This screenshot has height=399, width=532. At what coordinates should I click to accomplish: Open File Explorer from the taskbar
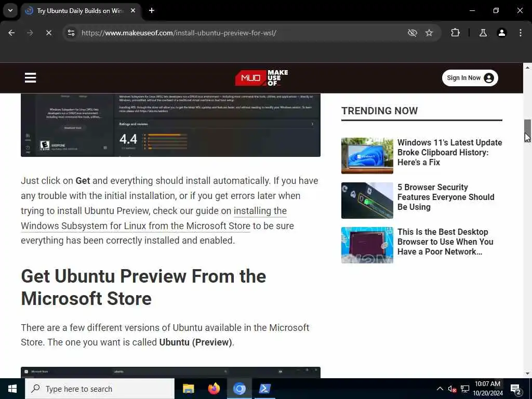click(188, 389)
